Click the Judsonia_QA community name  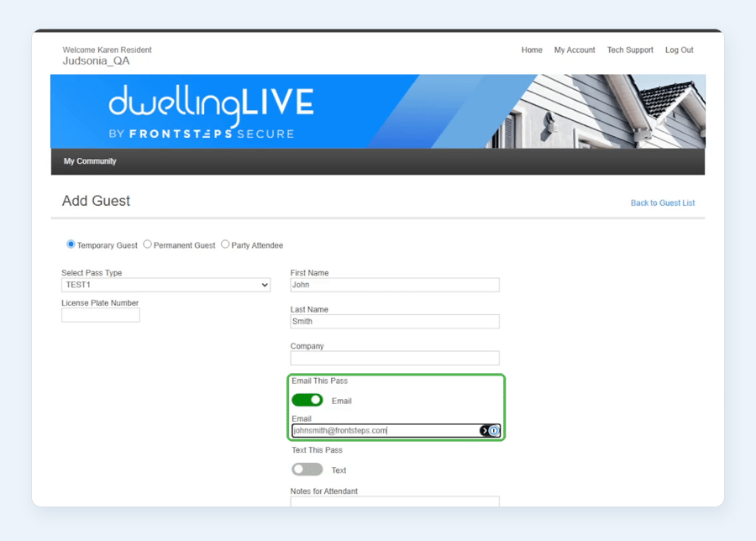pyautogui.click(x=96, y=60)
